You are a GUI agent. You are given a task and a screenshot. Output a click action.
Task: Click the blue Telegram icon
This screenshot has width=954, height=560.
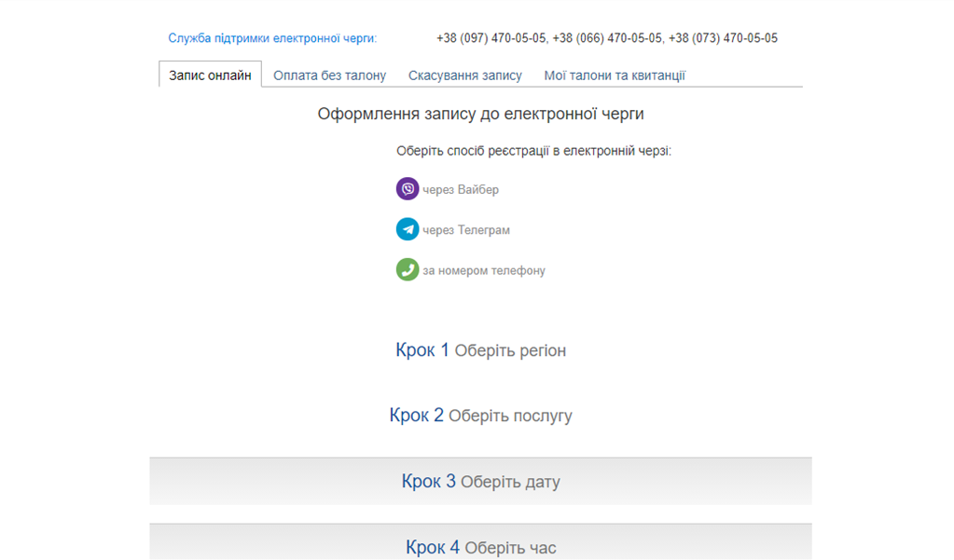coord(408,229)
